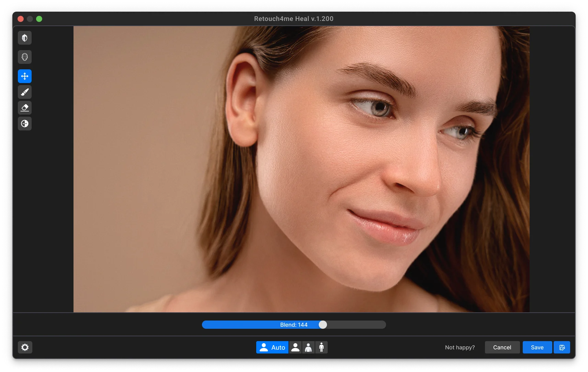Enable Auto face detection mode
The image size is (588, 372).
tap(272, 347)
